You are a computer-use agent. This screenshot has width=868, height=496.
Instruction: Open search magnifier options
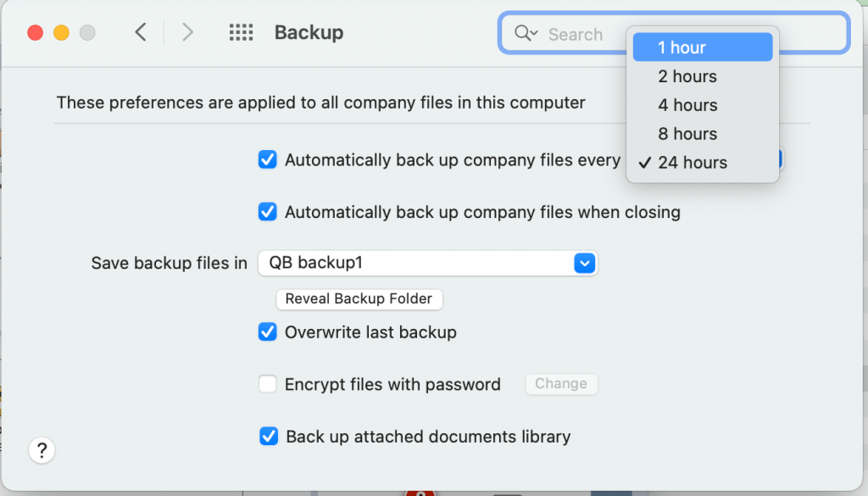pyautogui.click(x=526, y=33)
